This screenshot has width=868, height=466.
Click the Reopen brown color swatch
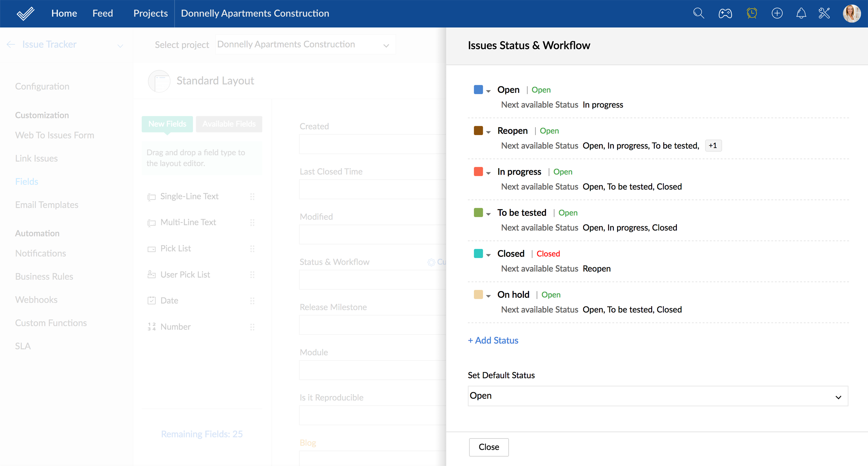click(478, 131)
